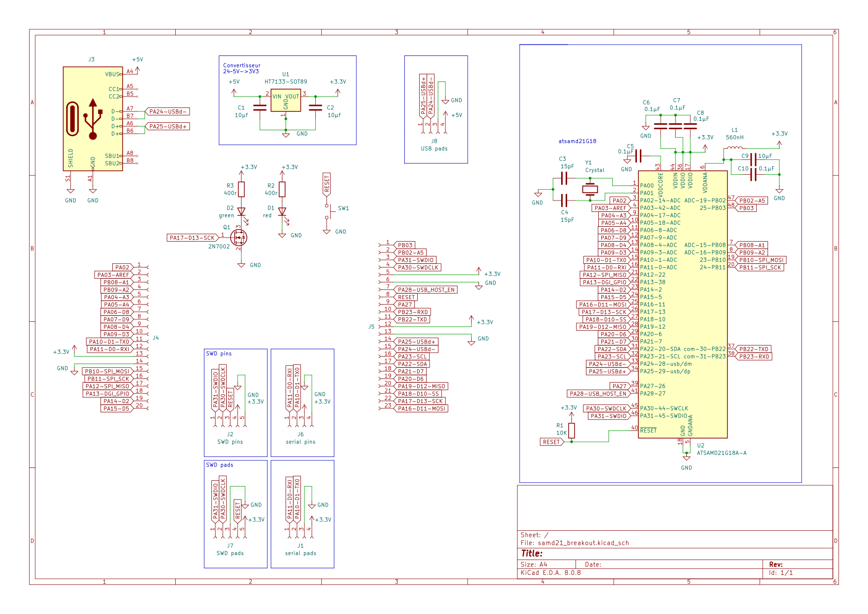Viewport: 868px width, 614px height.
Task: Click the 'SWD pins' box title
Action: [219, 354]
